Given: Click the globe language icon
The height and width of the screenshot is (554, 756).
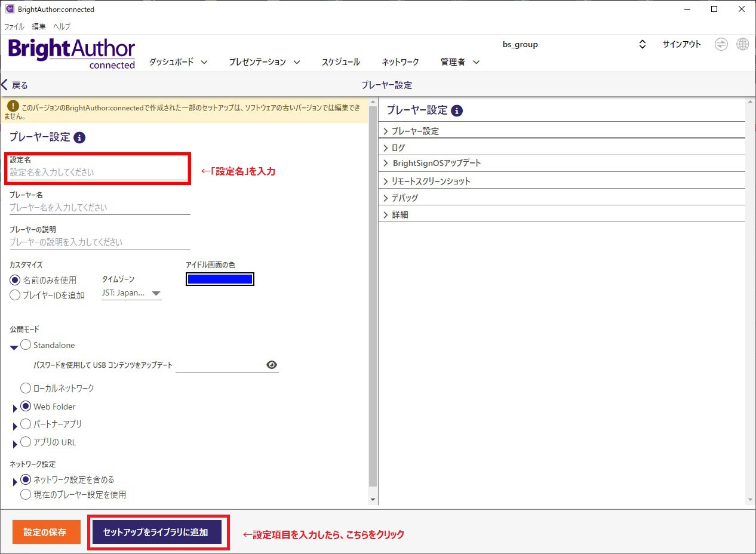Looking at the screenshot, I should 742,44.
